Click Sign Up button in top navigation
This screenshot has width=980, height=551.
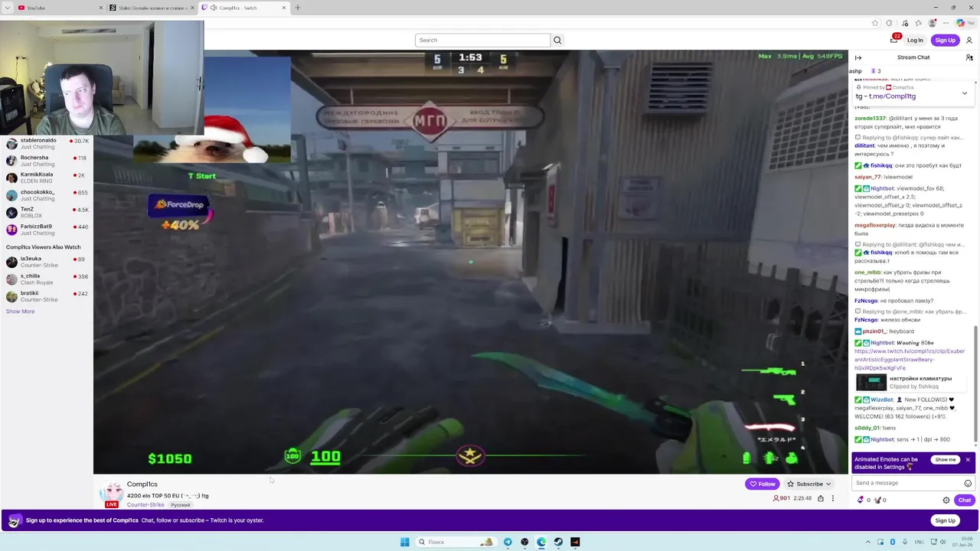[945, 40]
